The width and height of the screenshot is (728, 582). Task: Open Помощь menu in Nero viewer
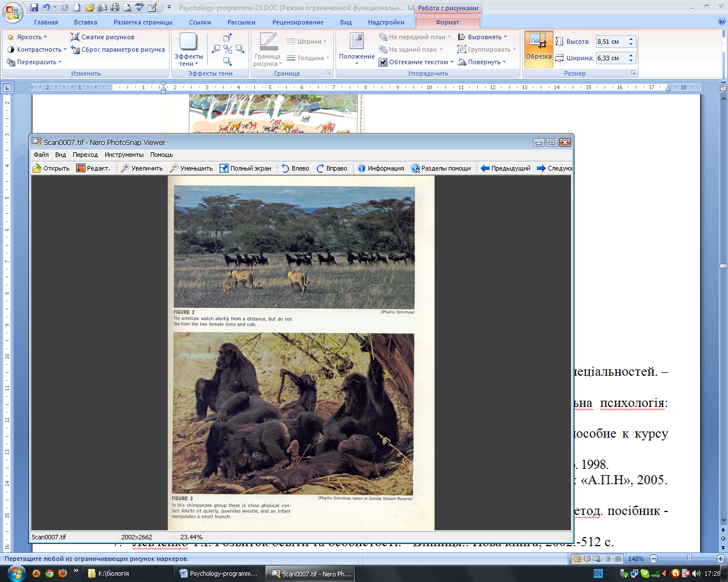[x=162, y=155]
